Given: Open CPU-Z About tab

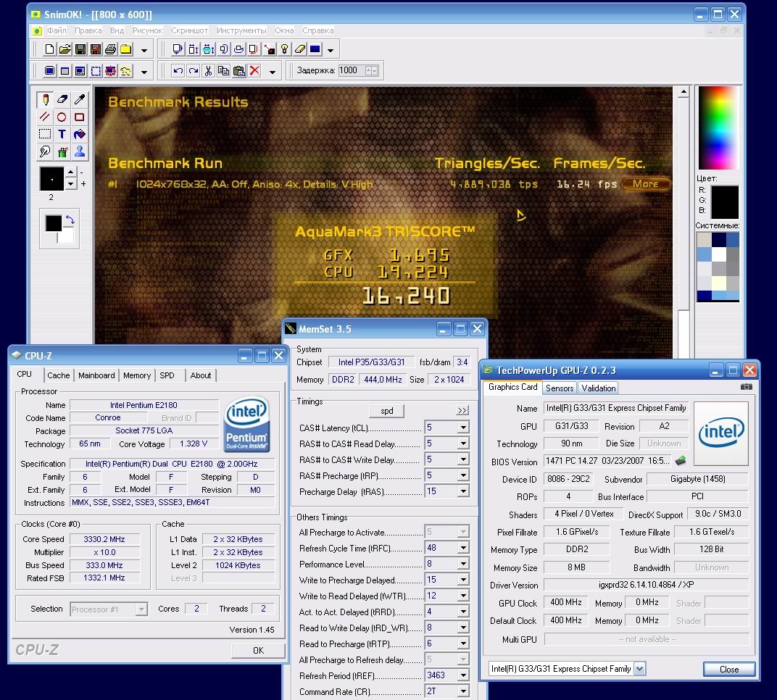Looking at the screenshot, I should 201,375.
